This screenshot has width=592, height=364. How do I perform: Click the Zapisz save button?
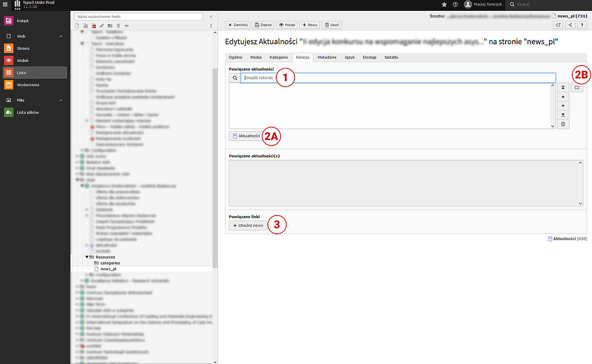tap(263, 25)
